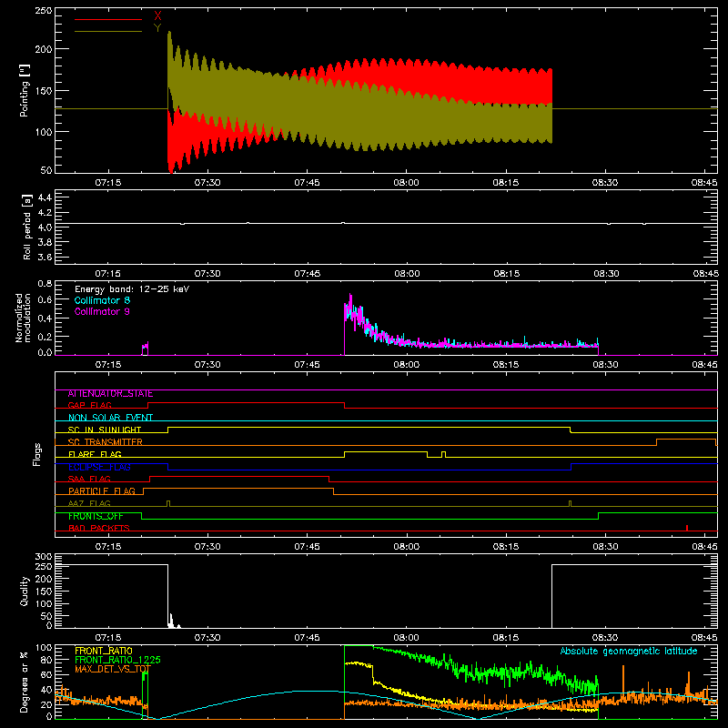Click the 08:30 label under Quality plot
728x728 pixels.
(x=605, y=638)
